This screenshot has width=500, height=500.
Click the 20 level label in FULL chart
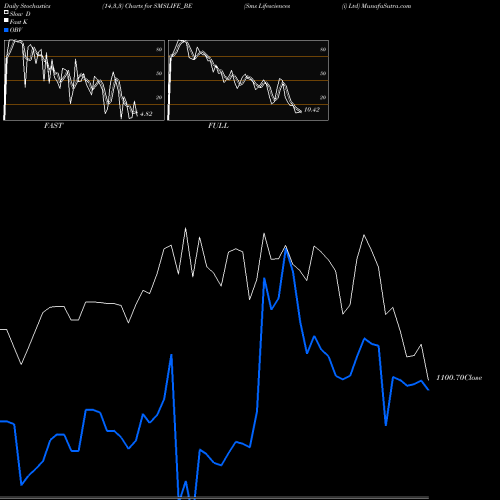tap(323, 97)
